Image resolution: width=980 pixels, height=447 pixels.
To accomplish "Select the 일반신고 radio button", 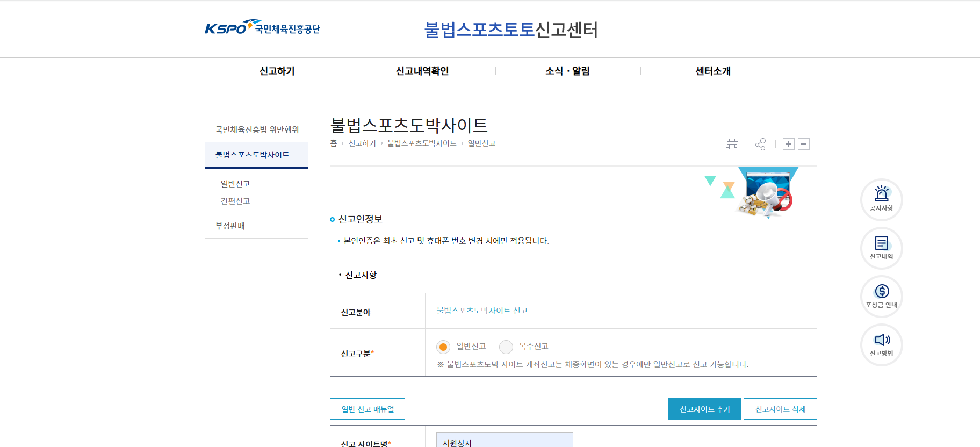I will click(x=443, y=347).
